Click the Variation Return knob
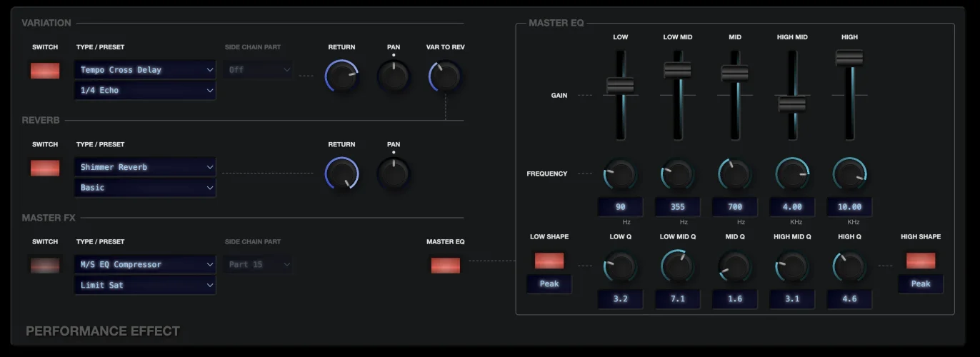 (342, 76)
